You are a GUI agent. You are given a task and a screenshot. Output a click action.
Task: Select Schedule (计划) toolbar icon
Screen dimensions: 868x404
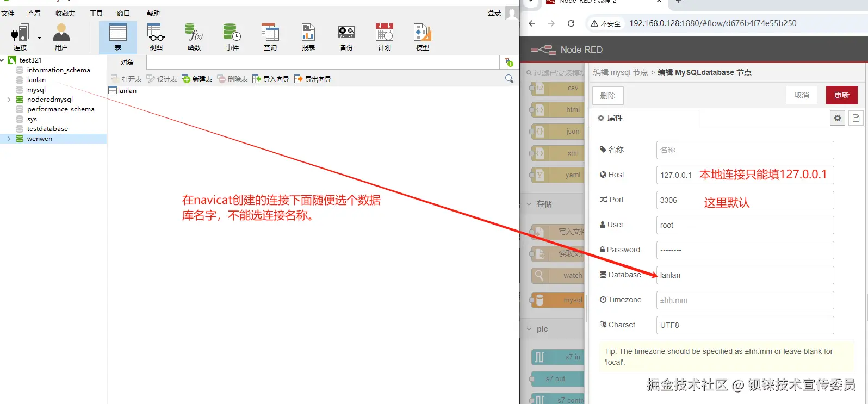[385, 38]
